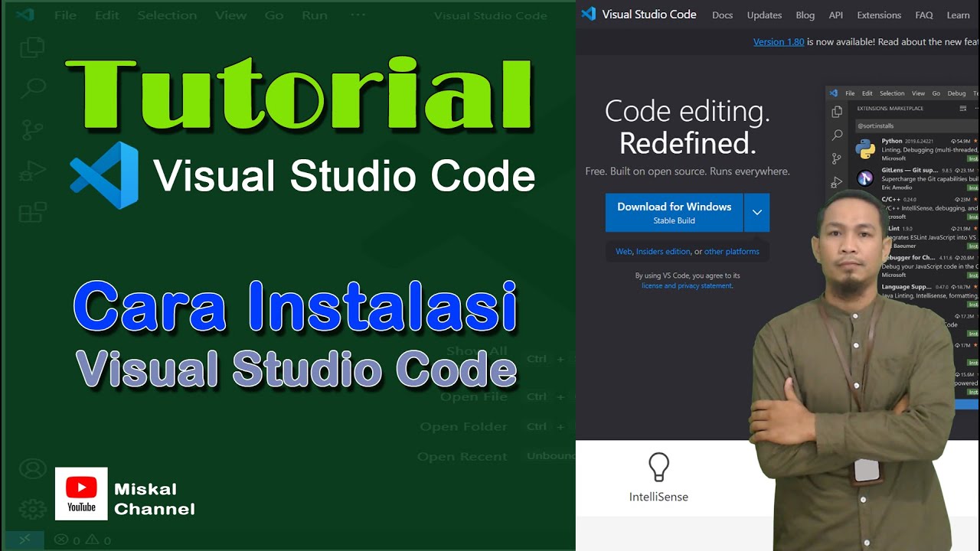Click the Python extension logo icon

coord(865,148)
